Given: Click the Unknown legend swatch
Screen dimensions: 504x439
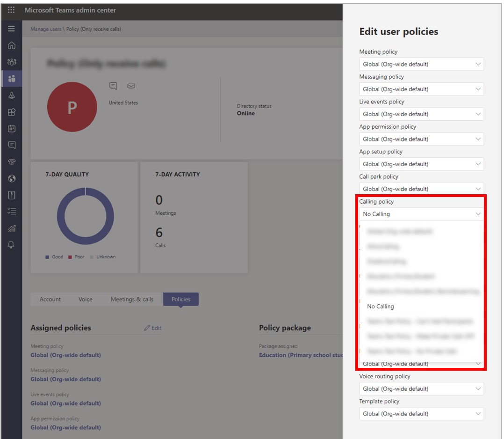Looking at the screenshot, I should 92,257.
